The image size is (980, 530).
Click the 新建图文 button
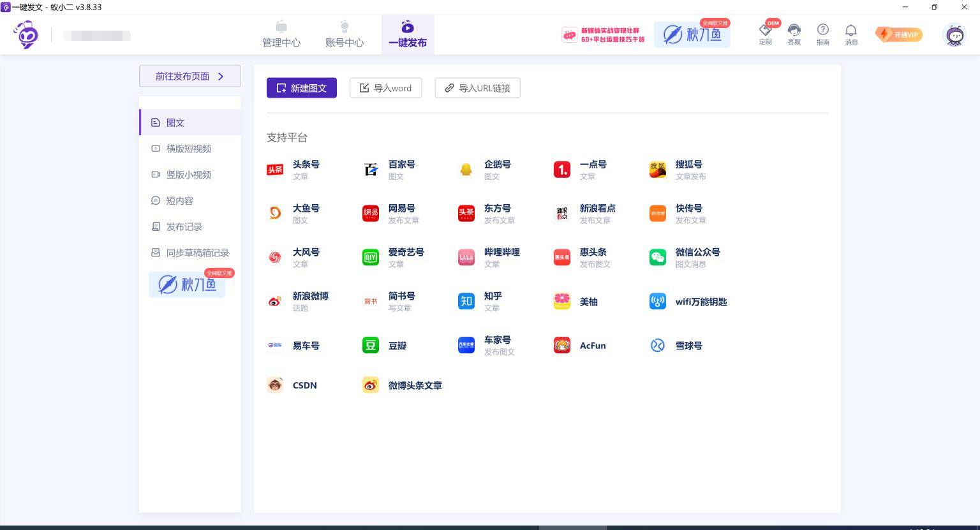click(302, 88)
